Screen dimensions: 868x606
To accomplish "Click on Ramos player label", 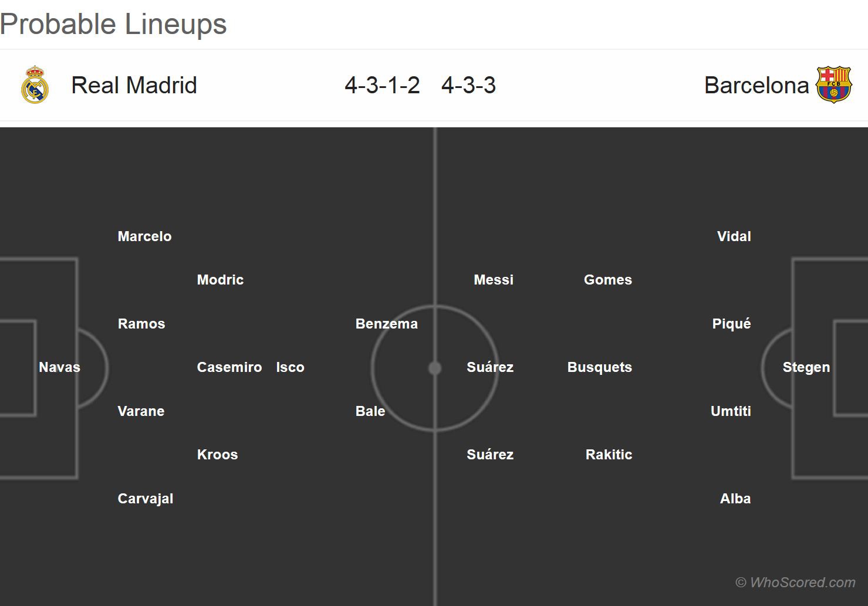I will coord(141,324).
